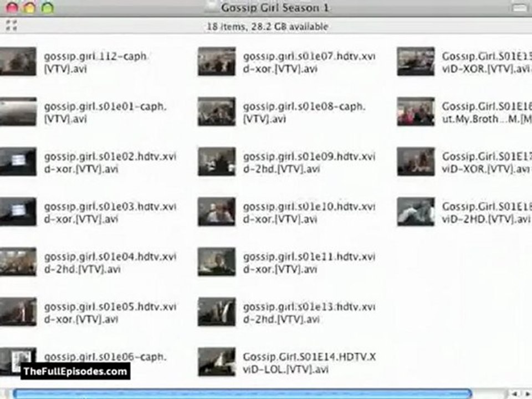Viewport: 532px width, 399px height.
Task: Select the s01e09.hdtv.xvid-2hd video thumbnail
Action: coord(217,161)
